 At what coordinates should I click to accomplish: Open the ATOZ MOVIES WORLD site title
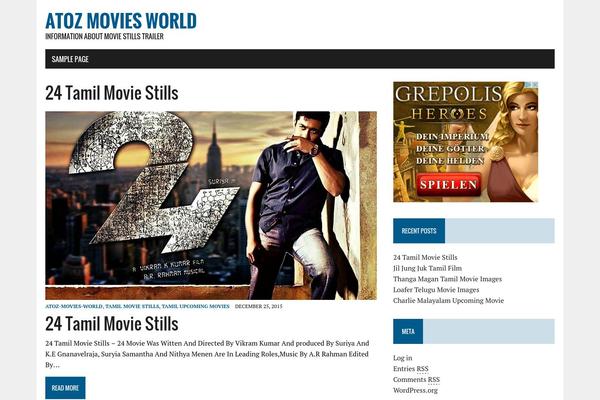[121, 21]
